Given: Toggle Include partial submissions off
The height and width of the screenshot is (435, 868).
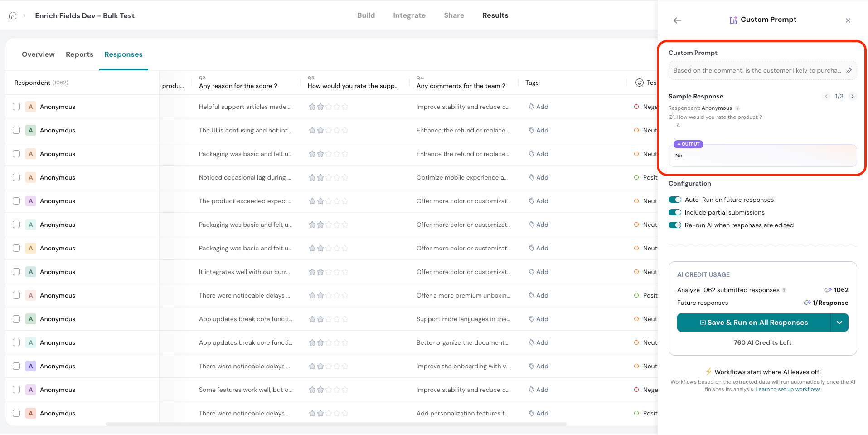Looking at the screenshot, I should coord(675,212).
